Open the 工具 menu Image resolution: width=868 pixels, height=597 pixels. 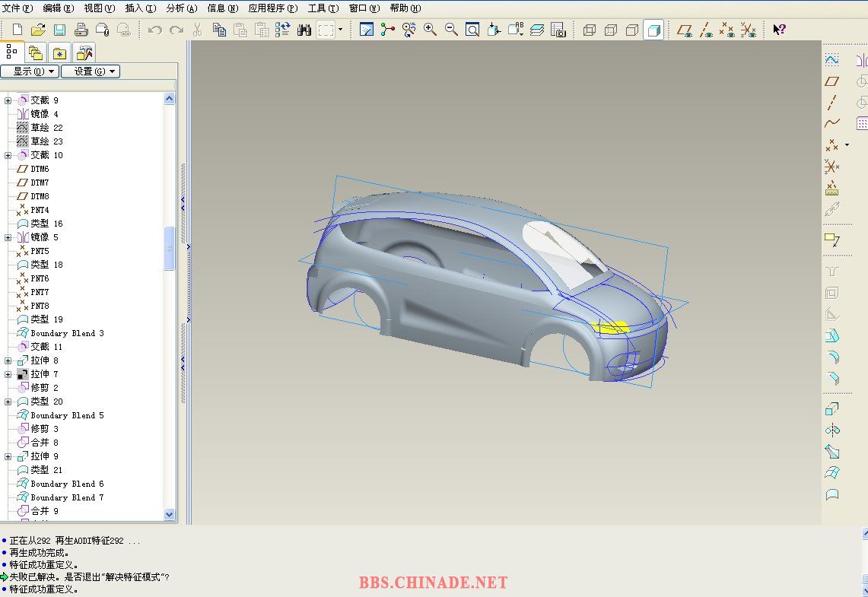tap(323, 8)
